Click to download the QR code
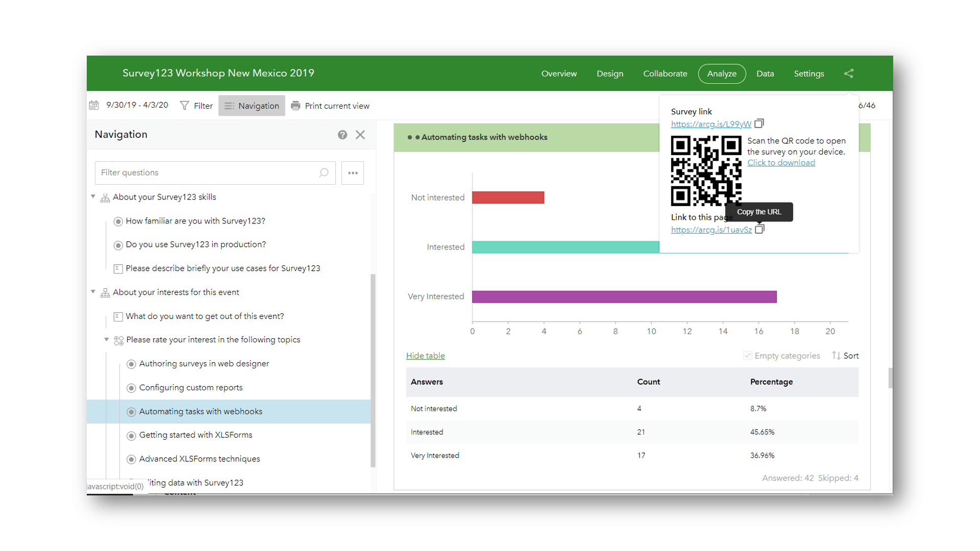Screen dimensions: 980x551 [781, 163]
